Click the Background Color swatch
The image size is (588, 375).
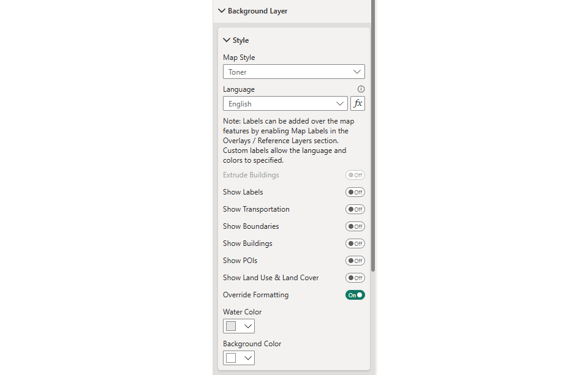(231, 358)
